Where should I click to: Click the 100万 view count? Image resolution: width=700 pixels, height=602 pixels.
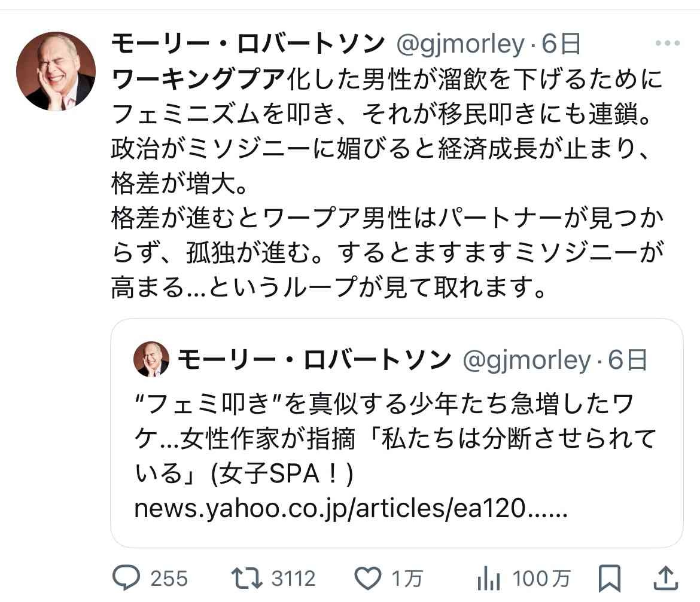(541, 579)
